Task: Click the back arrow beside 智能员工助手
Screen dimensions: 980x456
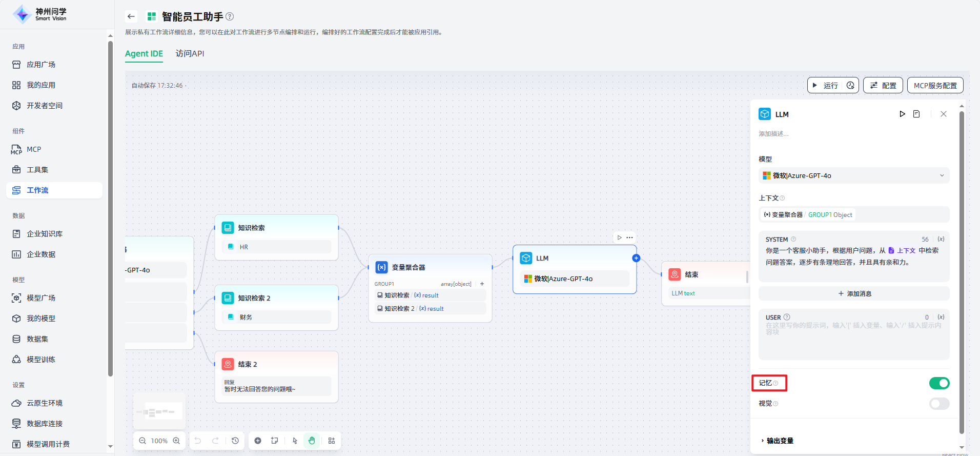Action: pyautogui.click(x=131, y=16)
